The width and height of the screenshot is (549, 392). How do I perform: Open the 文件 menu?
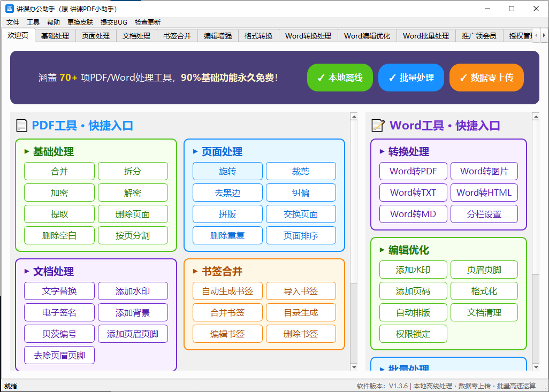click(x=13, y=22)
